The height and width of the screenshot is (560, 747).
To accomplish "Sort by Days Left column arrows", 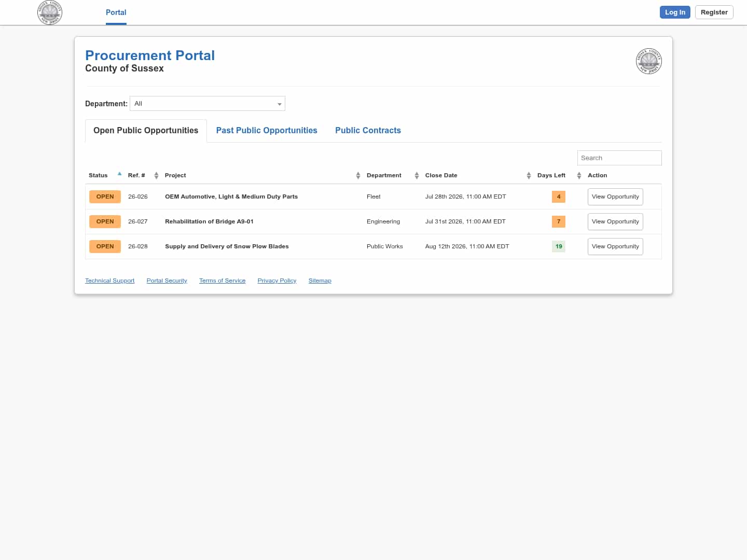I will pyautogui.click(x=579, y=176).
